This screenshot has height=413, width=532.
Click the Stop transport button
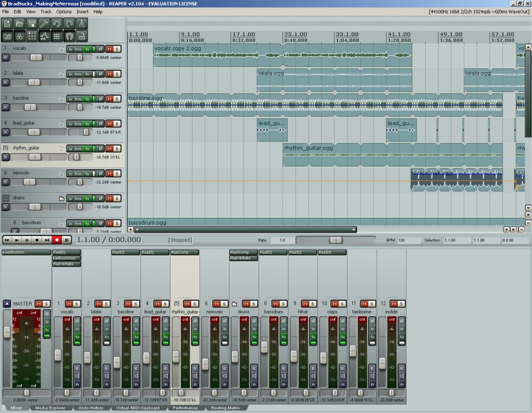pos(37,240)
